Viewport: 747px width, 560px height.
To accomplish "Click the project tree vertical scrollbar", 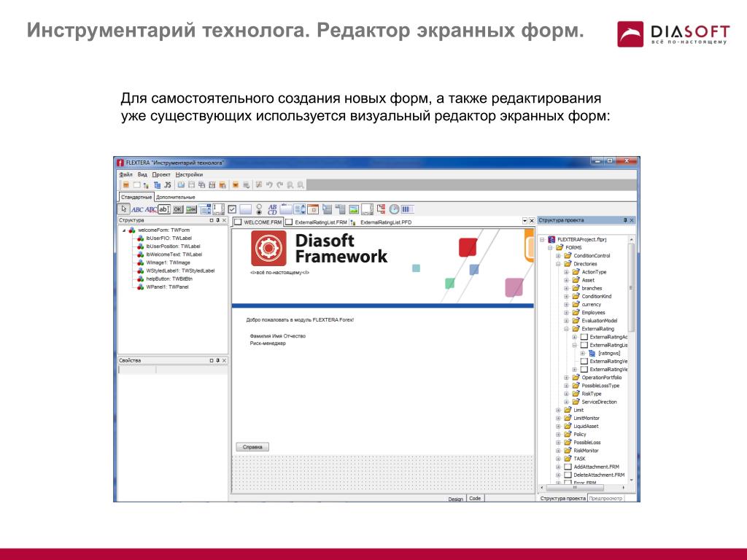I will point(631,287).
